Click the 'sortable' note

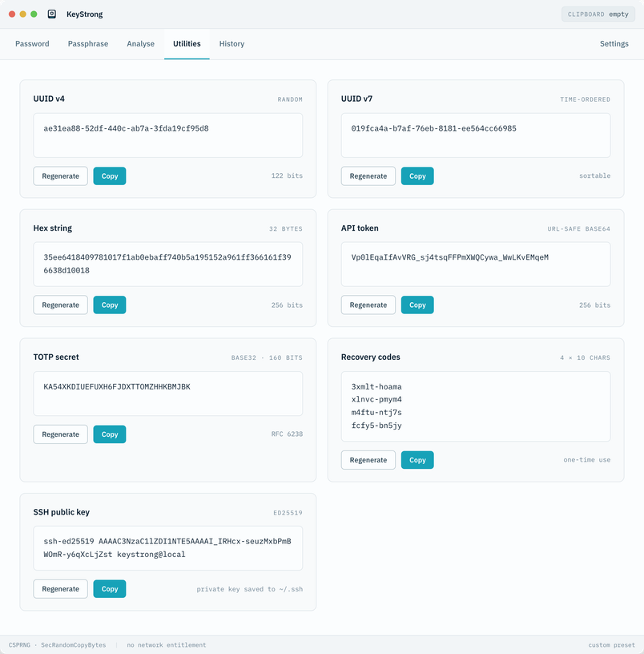click(x=594, y=176)
